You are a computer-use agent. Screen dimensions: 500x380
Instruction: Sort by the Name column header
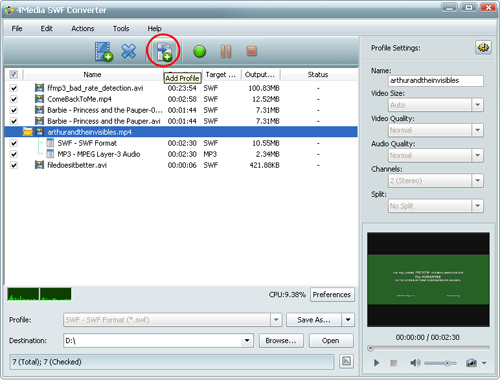coord(92,75)
